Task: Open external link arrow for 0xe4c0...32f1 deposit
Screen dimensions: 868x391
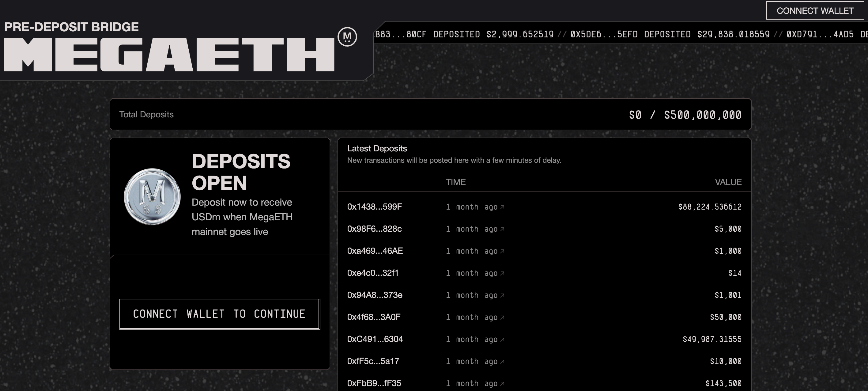Action: point(502,273)
